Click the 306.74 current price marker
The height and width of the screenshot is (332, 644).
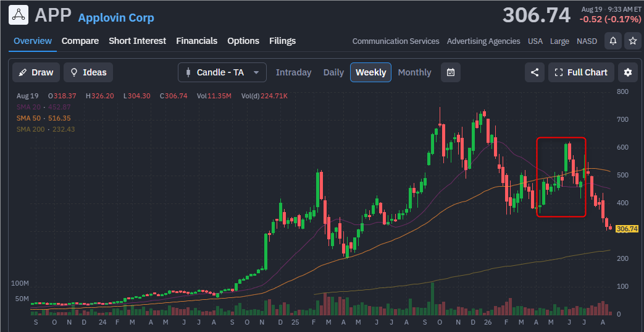pos(627,229)
